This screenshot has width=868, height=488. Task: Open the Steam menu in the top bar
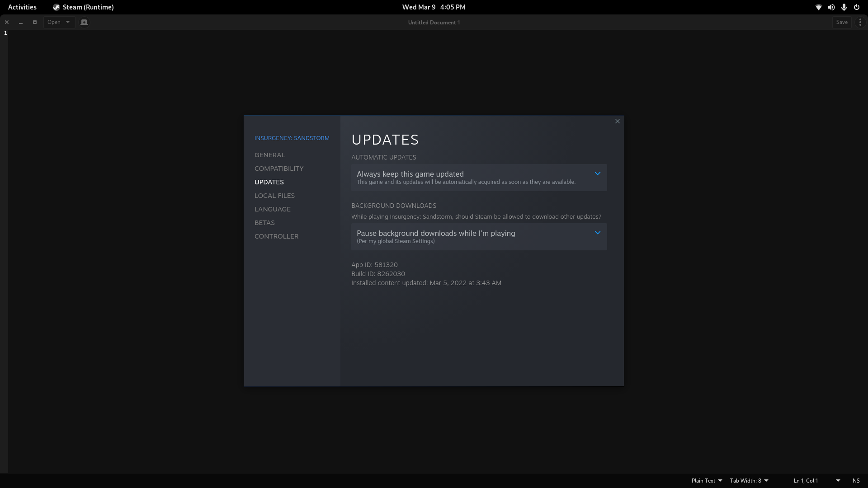point(83,7)
